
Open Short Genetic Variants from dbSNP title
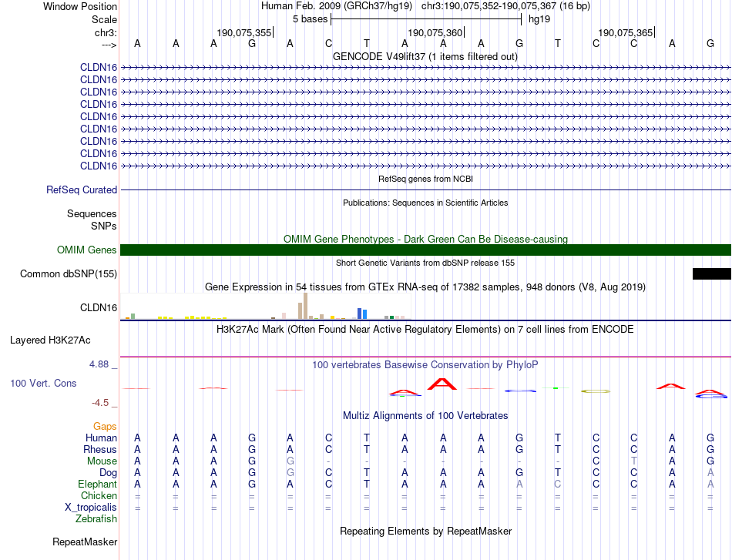425,263
